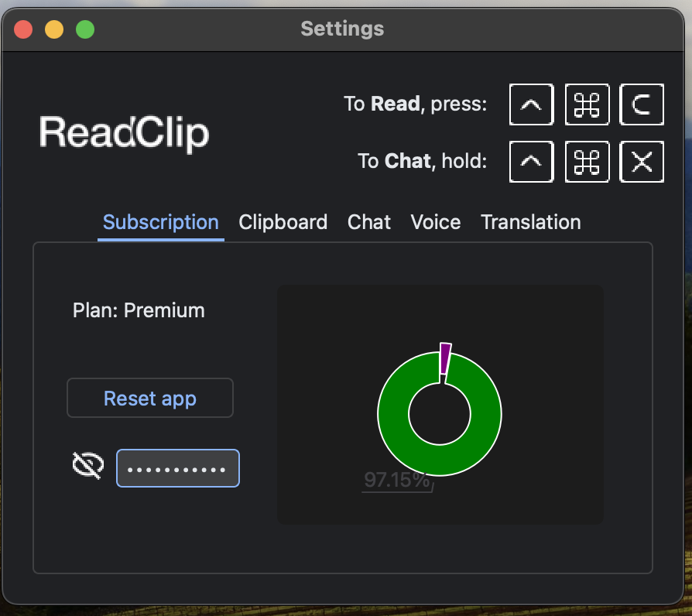This screenshot has width=692, height=616.
Task: Click the 'To Chat, hold:' label
Action: click(x=423, y=161)
